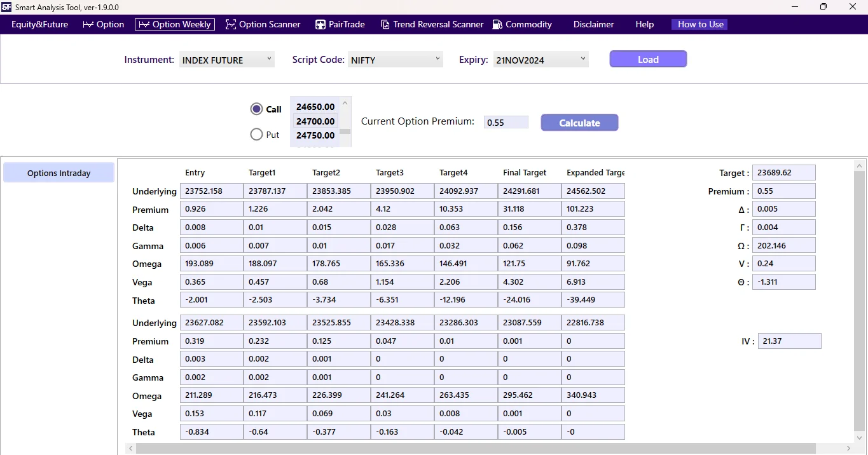Screen dimensions: 868x455
Task: Switch to the Put radio button
Action: click(x=256, y=134)
